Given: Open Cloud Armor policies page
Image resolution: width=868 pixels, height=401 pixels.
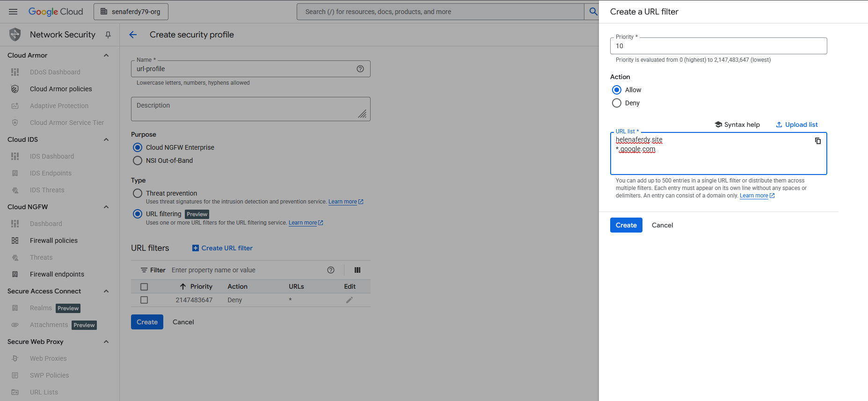Looking at the screenshot, I should [61, 89].
